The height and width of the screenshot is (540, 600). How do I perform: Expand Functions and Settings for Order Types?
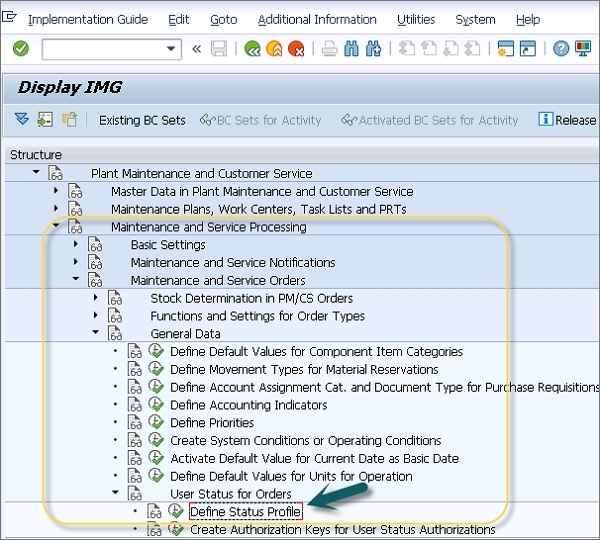(95, 315)
